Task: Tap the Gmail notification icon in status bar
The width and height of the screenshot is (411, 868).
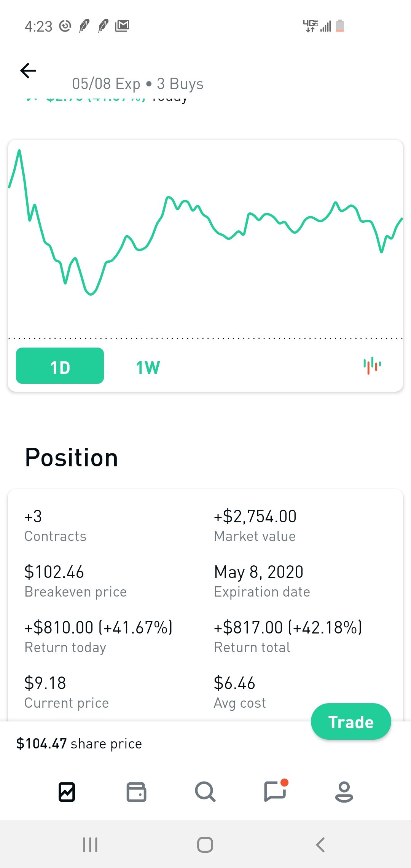Action: [122, 26]
